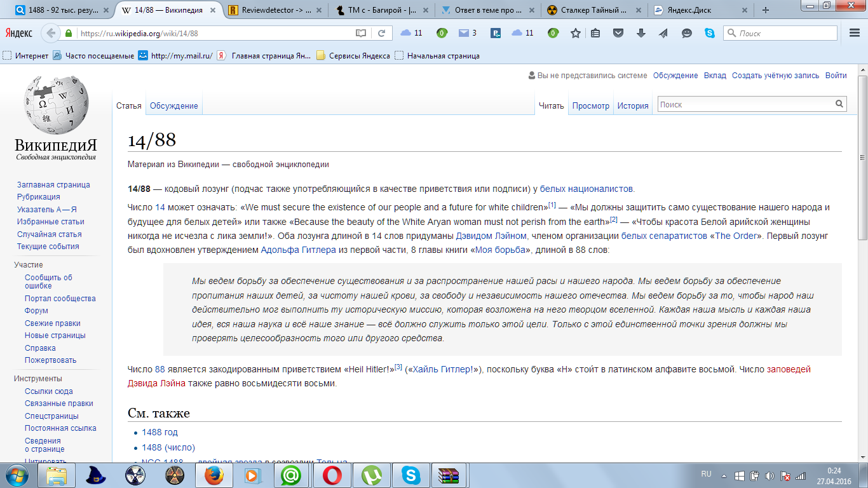The width and height of the screenshot is (868, 488).
Task: Open a new tab with plus button
Action: [x=765, y=10]
